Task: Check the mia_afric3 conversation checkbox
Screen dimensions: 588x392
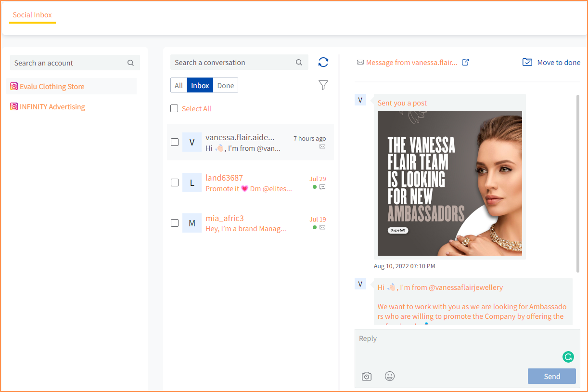Action: pos(175,222)
